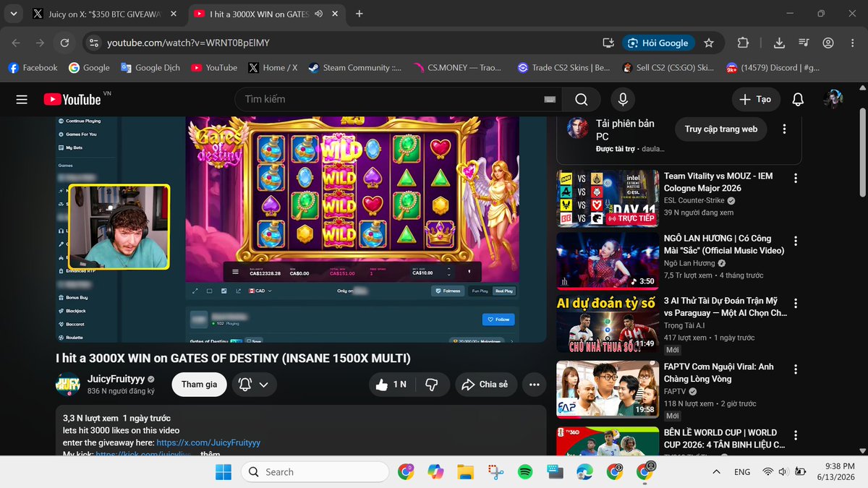Expand notification preferences chevron beside the bell
The image size is (868, 488).
tap(263, 385)
